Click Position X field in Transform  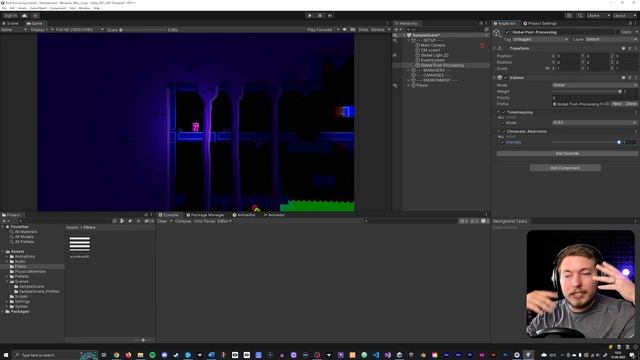pos(567,56)
